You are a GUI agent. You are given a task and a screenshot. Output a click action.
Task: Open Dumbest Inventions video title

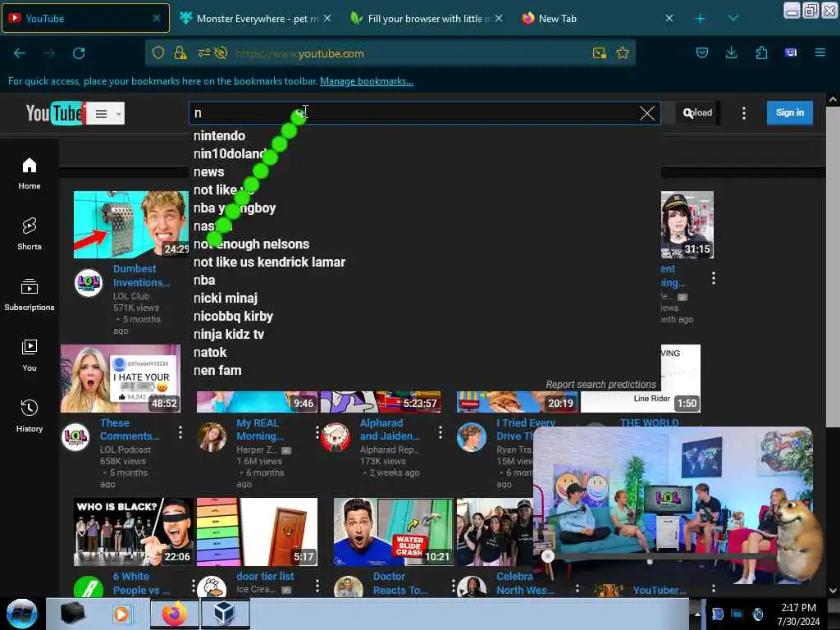click(x=141, y=276)
